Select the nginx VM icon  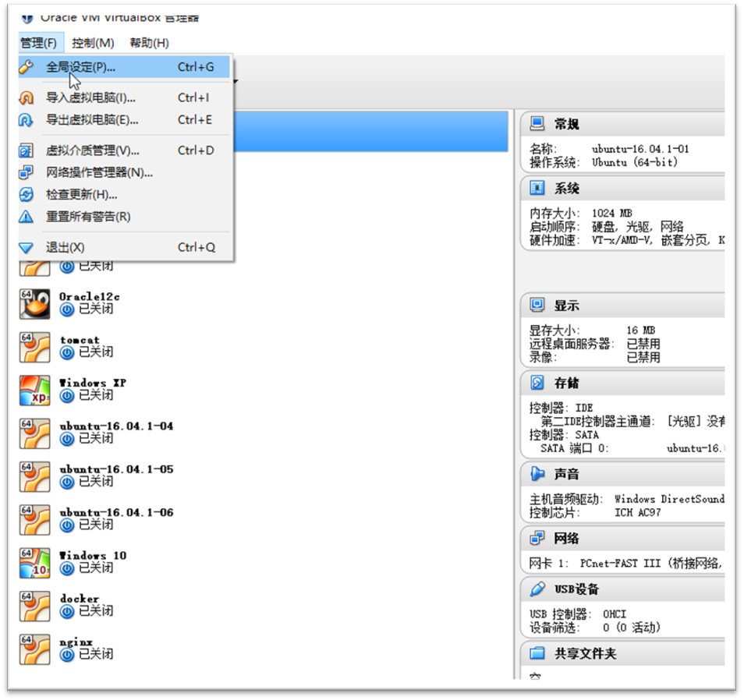34,649
